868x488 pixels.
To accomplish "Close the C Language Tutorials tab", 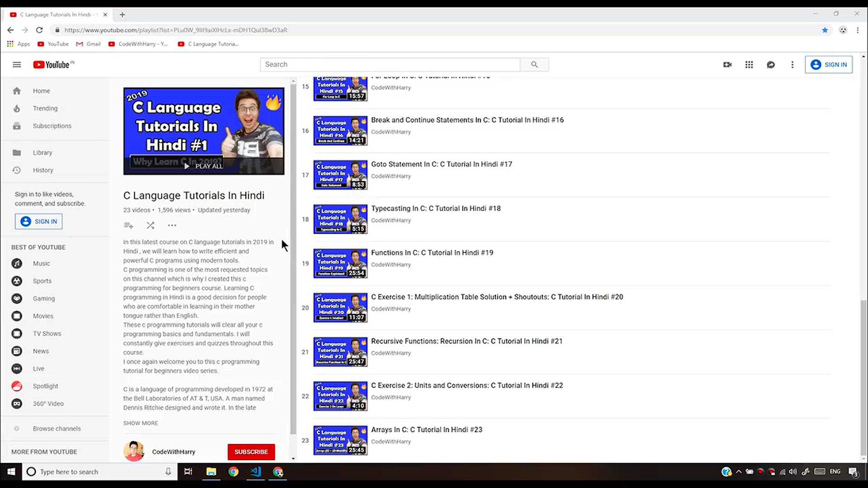I will (105, 14).
